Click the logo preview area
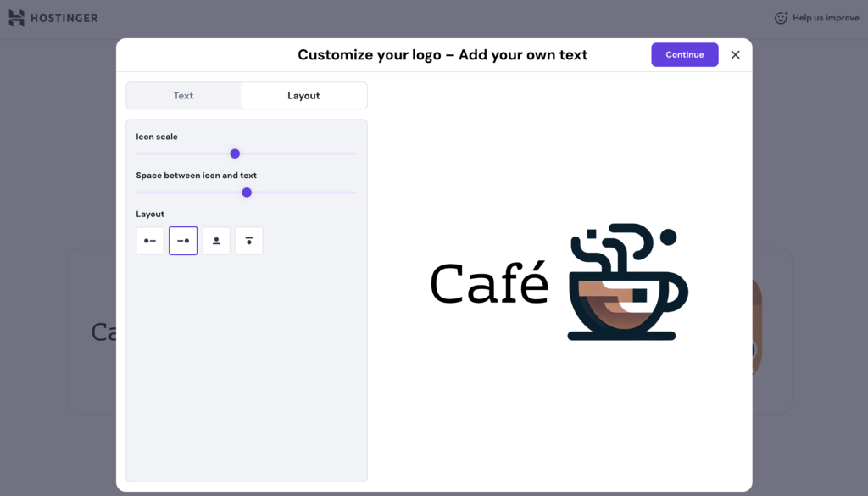868x496 pixels. 559,284
